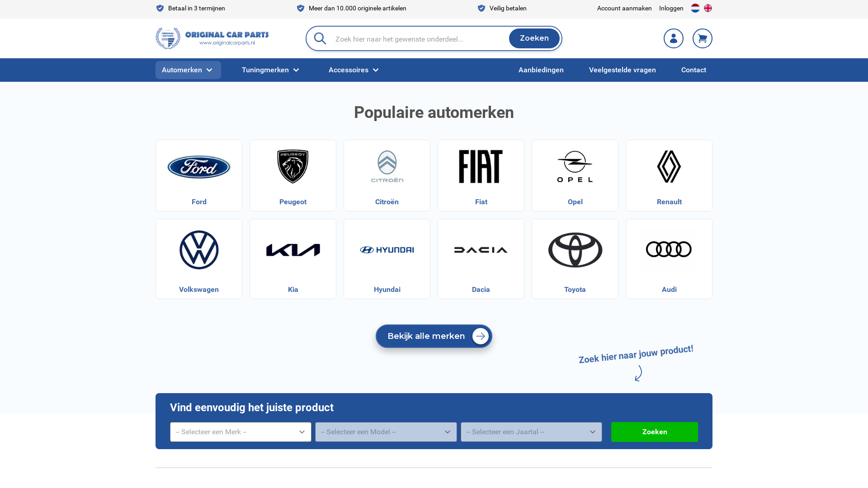The width and height of the screenshot is (868, 488).
Task: Go to the Contact page
Action: pyautogui.click(x=693, y=70)
